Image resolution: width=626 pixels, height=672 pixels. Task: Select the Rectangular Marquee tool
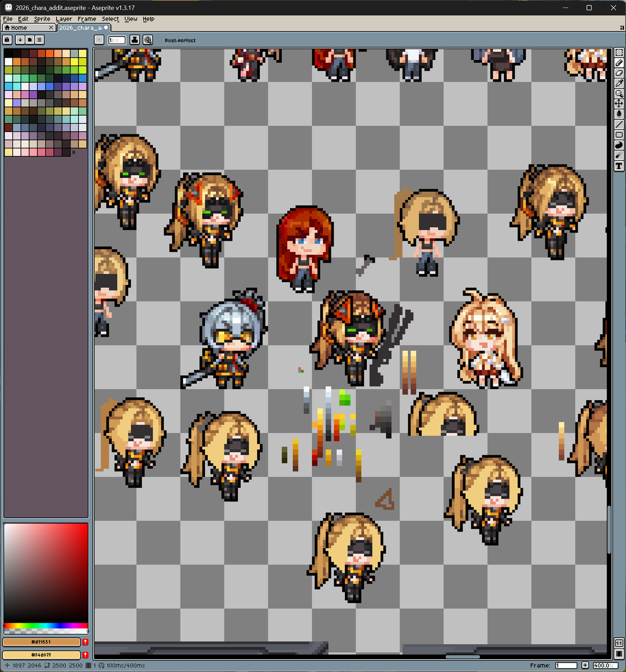(x=619, y=53)
